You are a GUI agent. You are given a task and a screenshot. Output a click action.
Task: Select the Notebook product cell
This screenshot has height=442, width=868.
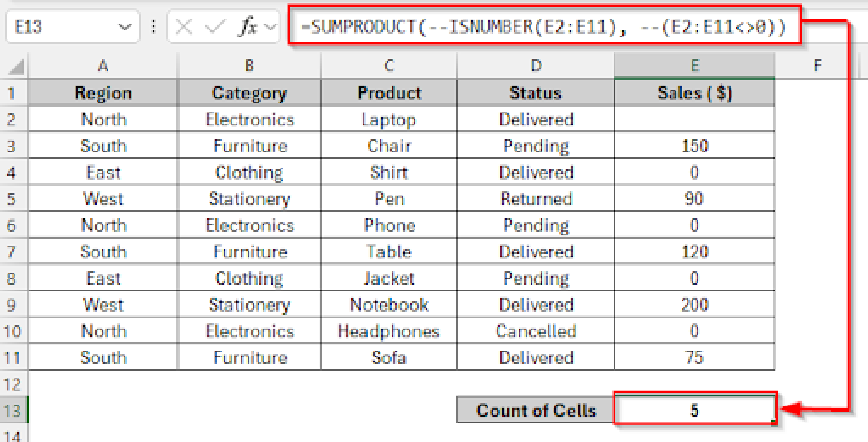tap(389, 304)
